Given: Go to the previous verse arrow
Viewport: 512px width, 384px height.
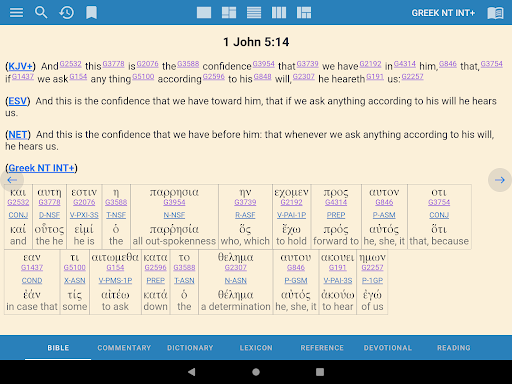Looking at the screenshot, I should pos(12,180).
